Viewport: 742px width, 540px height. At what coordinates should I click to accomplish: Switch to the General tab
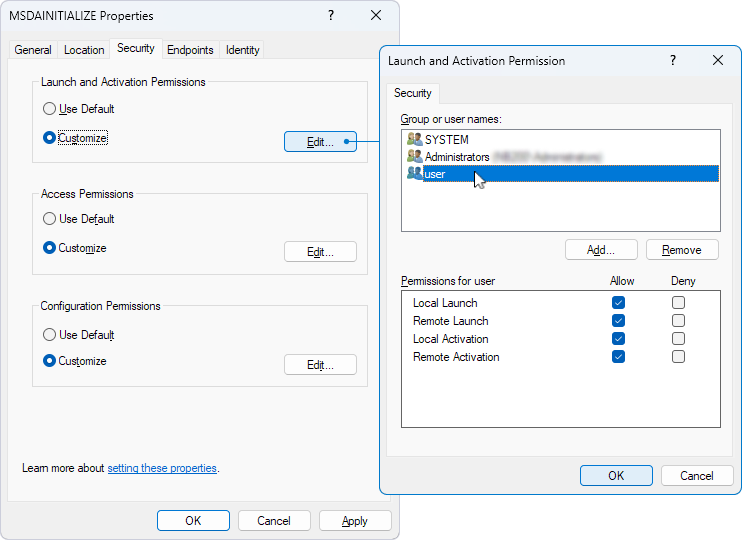pos(33,50)
